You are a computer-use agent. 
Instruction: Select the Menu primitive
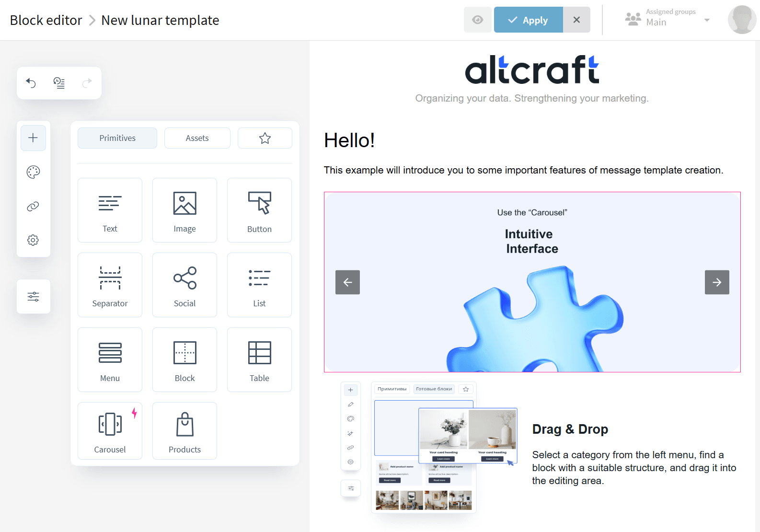tap(110, 359)
